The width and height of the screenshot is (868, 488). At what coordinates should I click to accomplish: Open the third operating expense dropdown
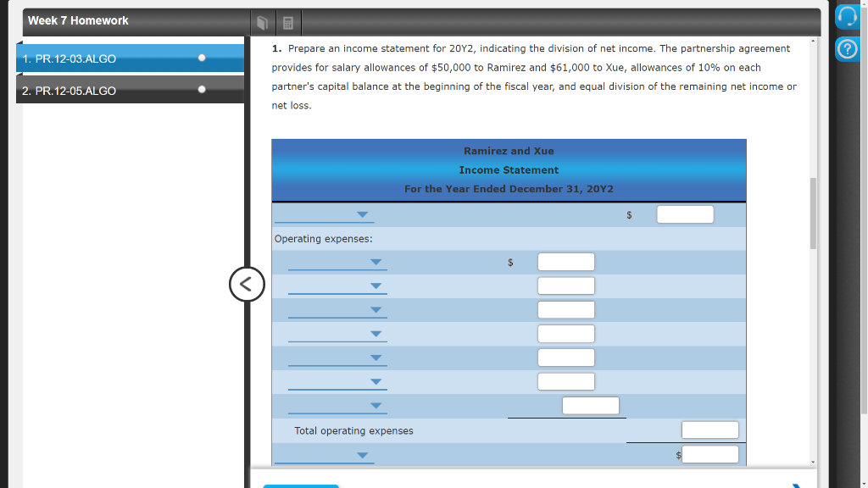point(337,310)
